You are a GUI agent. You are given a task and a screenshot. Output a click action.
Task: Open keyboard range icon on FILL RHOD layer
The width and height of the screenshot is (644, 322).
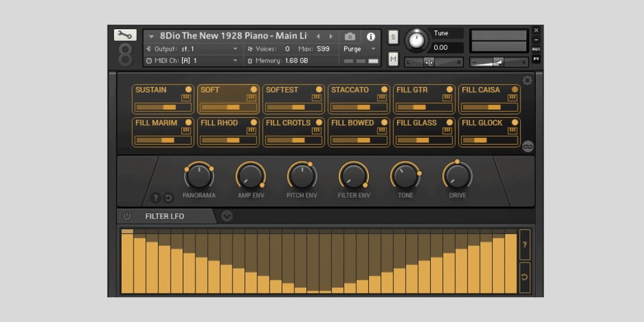tap(252, 130)
